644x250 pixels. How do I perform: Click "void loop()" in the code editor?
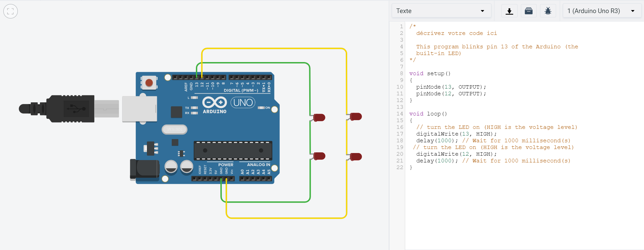tap(428, 114)
